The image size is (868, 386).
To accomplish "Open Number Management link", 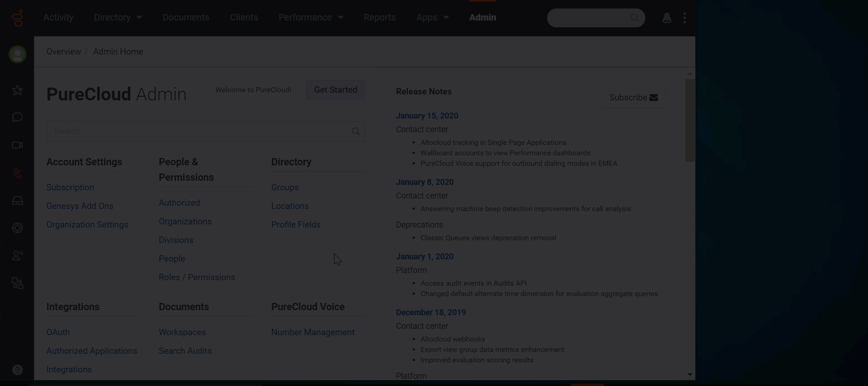I will (x=313, y=332).
